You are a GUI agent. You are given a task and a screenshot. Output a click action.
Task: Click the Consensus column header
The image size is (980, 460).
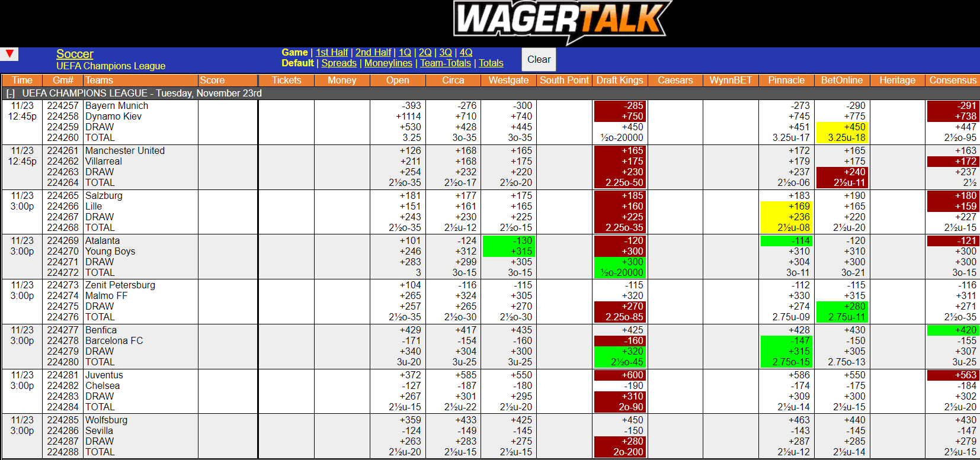pos(953,81)
